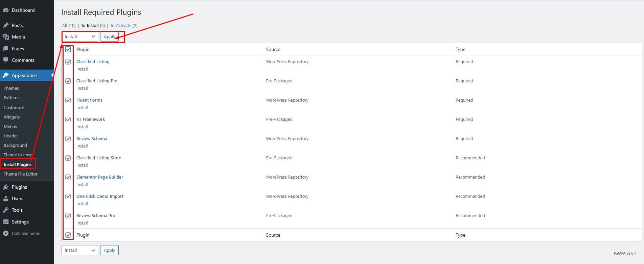Click the Settings sliders icon
The image size is (644, 264).
coord(6,222)
